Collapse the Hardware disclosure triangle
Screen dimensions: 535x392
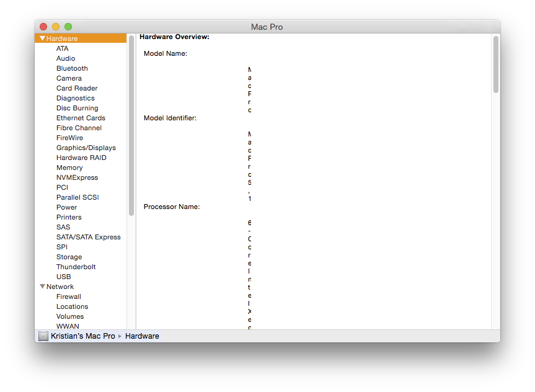click(42, 38)
